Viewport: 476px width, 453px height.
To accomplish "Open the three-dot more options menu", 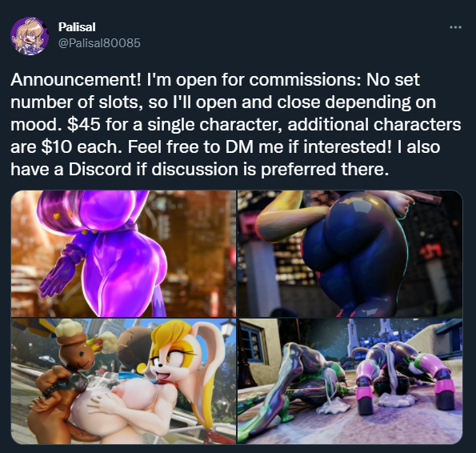I will (455, 27).
